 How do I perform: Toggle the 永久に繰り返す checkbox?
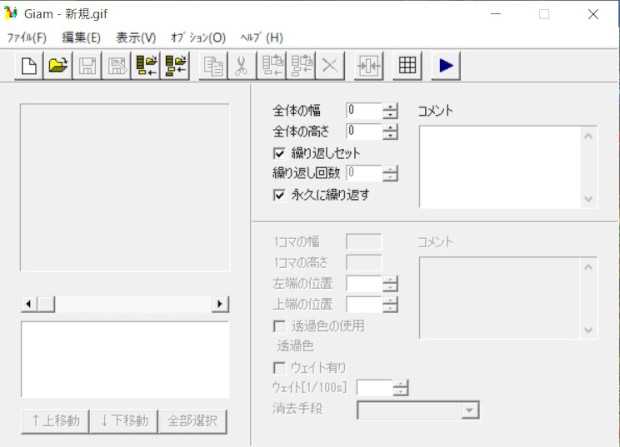(279, 195)
